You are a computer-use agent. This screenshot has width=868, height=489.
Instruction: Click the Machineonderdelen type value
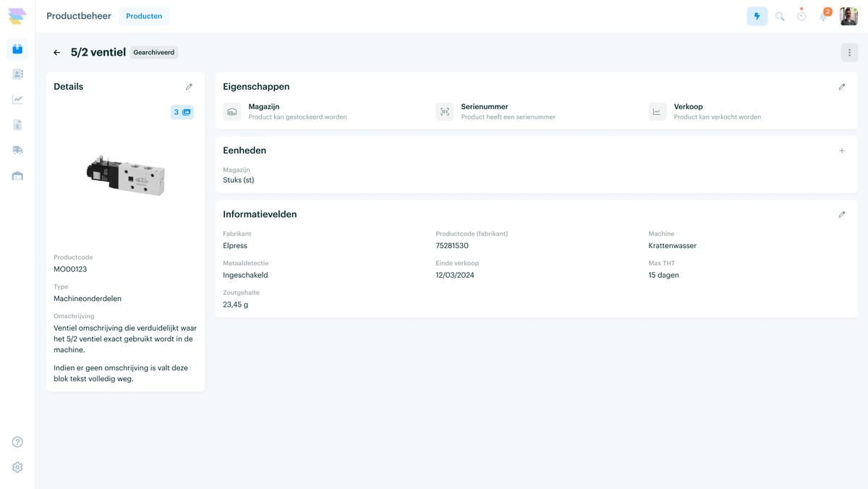(88, 298)
